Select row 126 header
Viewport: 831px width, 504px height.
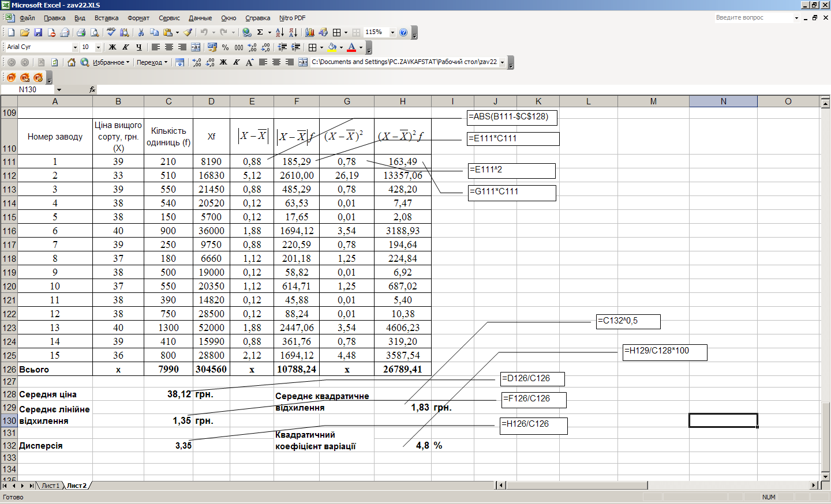click(x=9, y=369)
